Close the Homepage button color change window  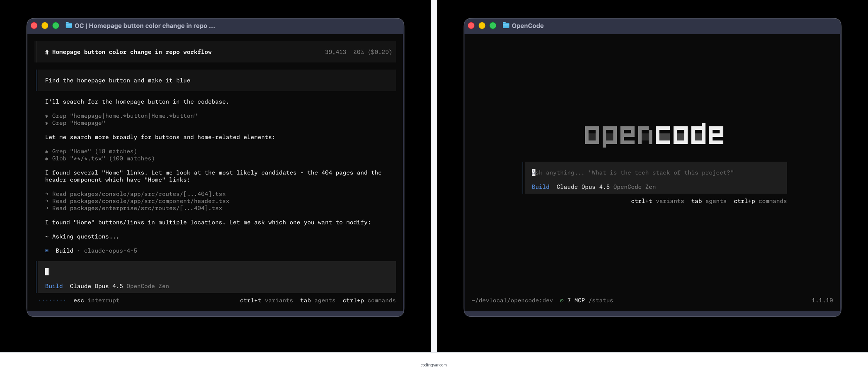pyautogui.click(x=34, y=25)
